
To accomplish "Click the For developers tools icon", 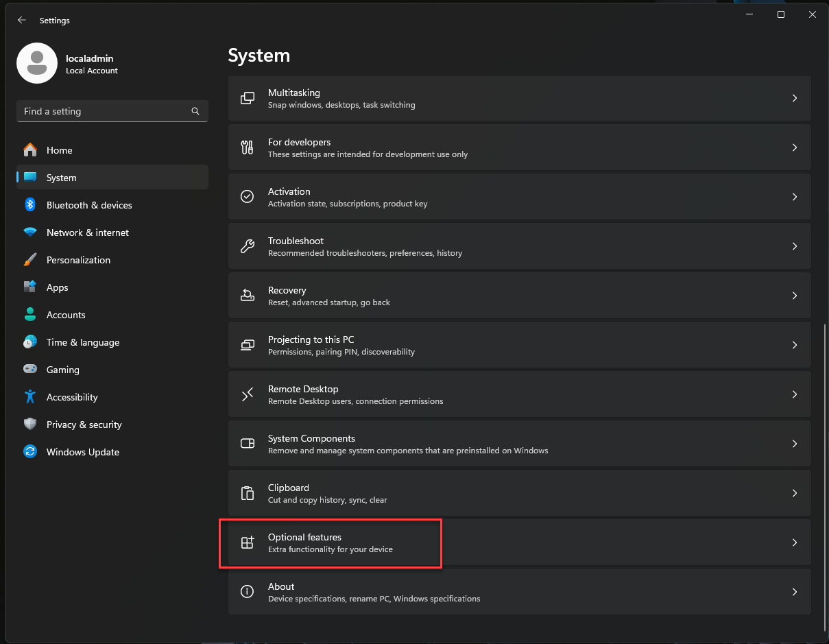I will [x=248, y=147].
